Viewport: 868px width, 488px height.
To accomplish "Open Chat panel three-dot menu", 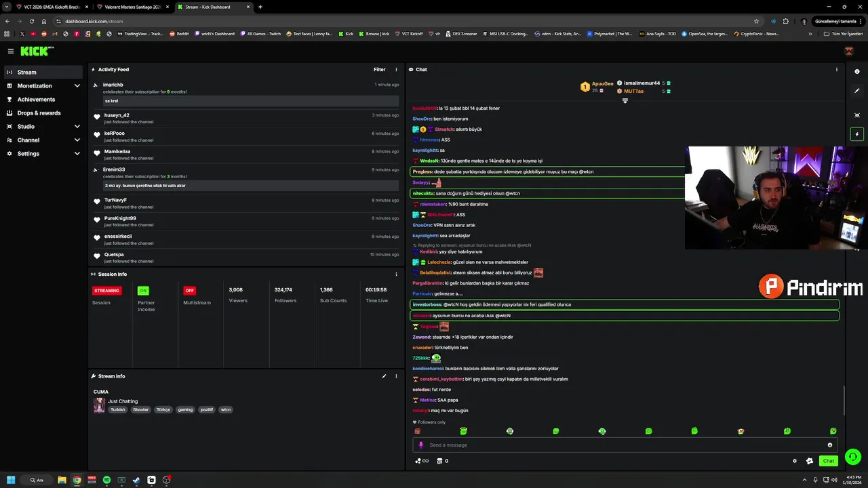I will 836,69.
